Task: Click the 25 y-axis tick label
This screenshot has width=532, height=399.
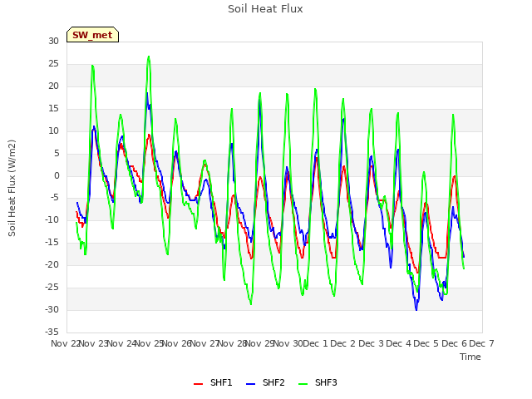Action: (x=53, y=63)
